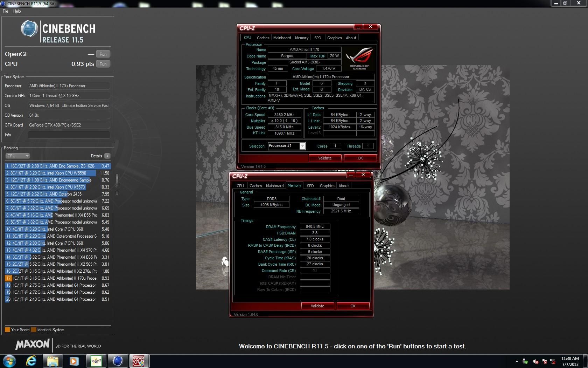The height and width of the screenshot is (368, 588).
Task: Click the Multiplier value x 10.0
Action: 284,121
